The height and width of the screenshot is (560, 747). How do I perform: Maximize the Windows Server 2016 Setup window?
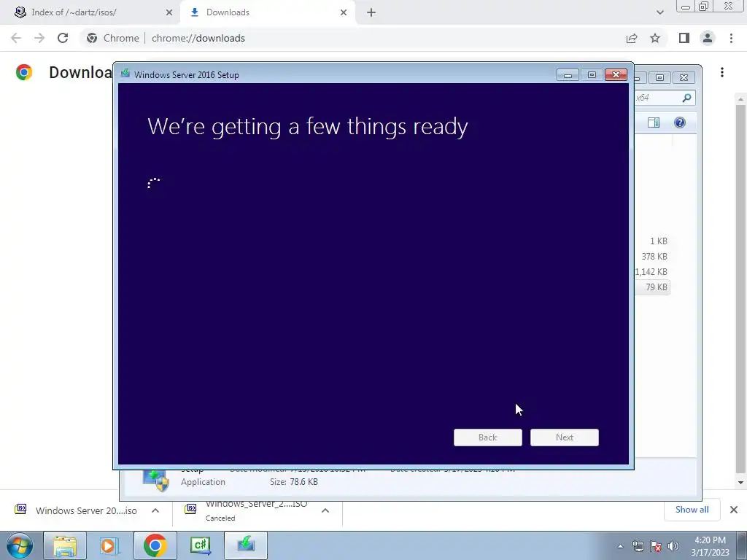pos(592,75)
